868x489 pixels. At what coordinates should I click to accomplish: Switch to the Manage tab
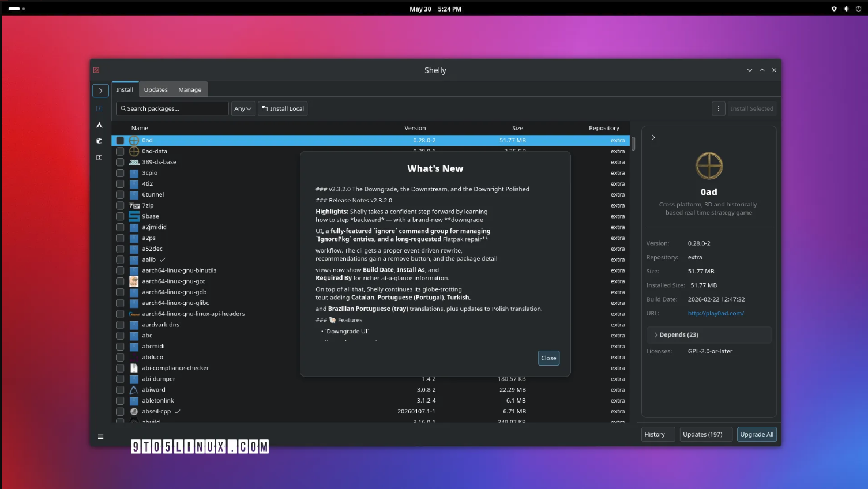pyautogui.click(x=190, y=89)
